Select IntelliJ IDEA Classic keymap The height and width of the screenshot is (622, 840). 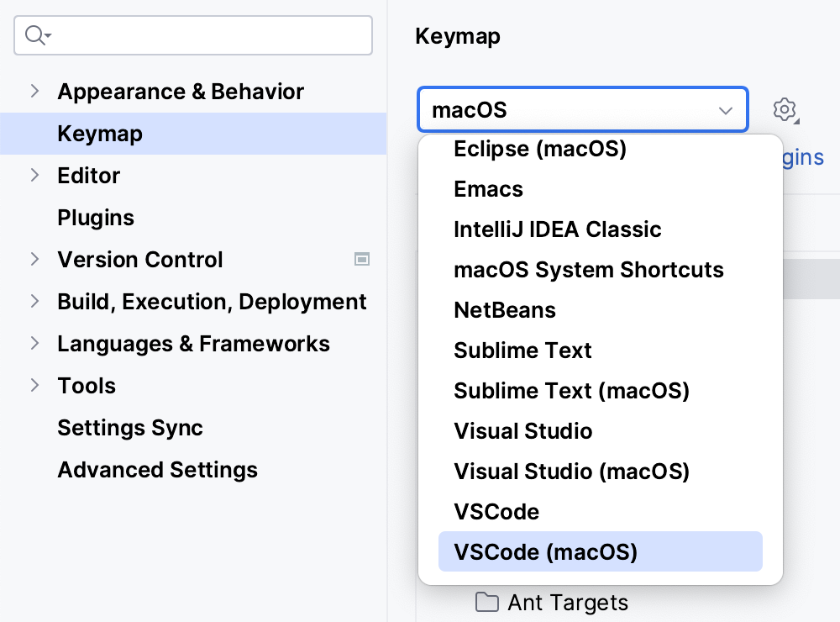coord(600,229)
